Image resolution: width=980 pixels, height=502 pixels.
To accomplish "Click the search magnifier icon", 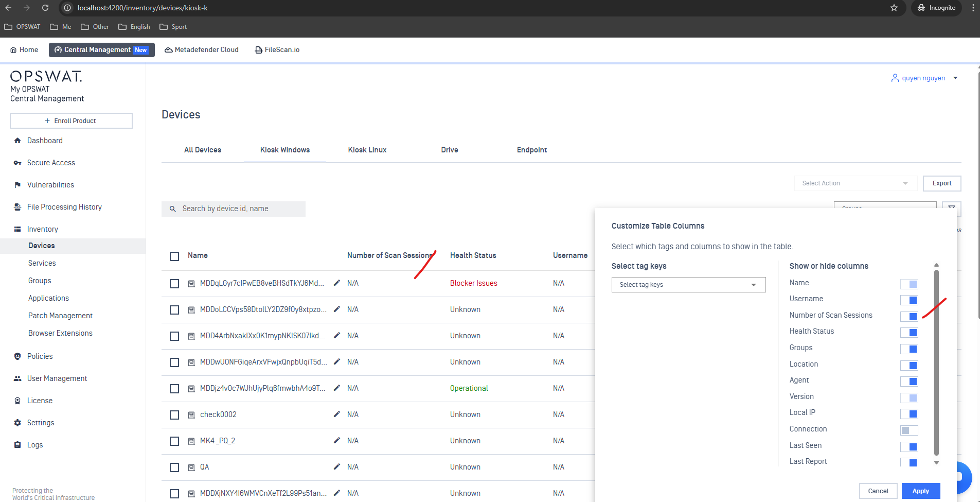I will (x=173, y=209).
